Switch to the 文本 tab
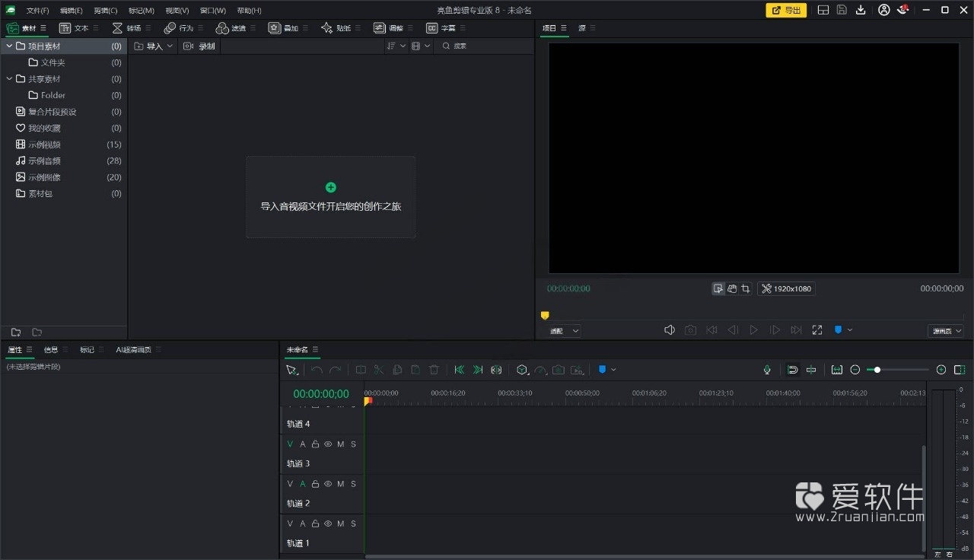974x560 pixels. tap(81, 27)
